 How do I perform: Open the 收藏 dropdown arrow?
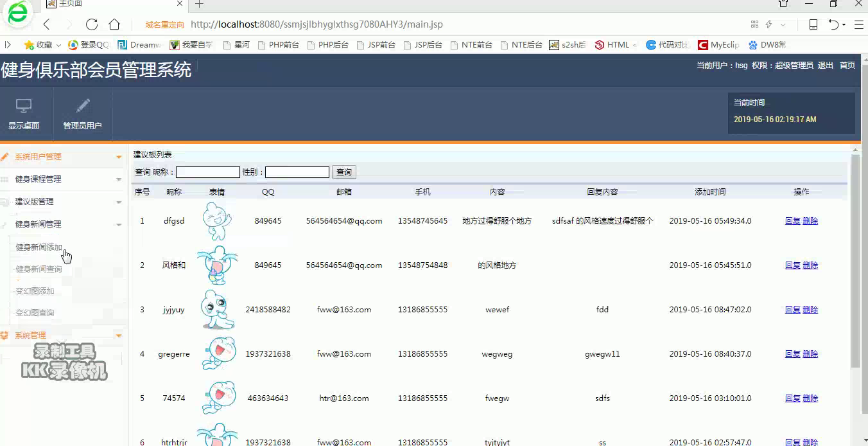pyautogui.click(x=58, y=46)
